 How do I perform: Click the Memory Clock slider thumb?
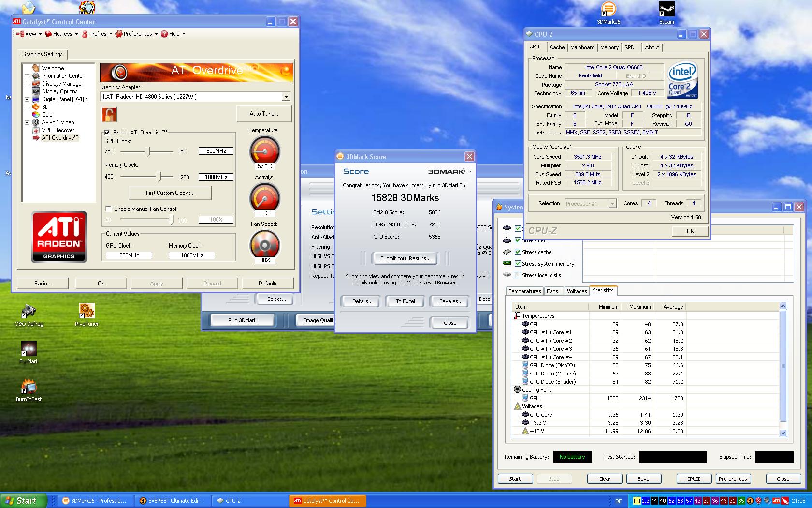pos(159,177)
